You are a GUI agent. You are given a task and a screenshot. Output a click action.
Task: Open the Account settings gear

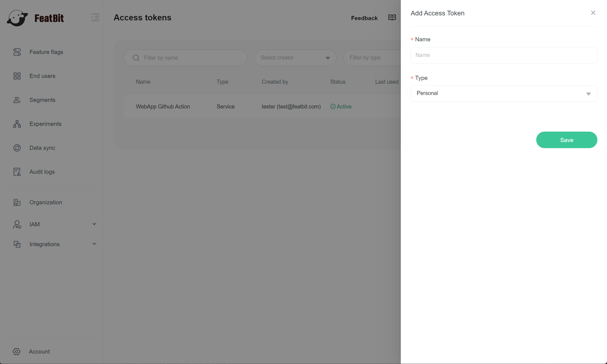17,352
